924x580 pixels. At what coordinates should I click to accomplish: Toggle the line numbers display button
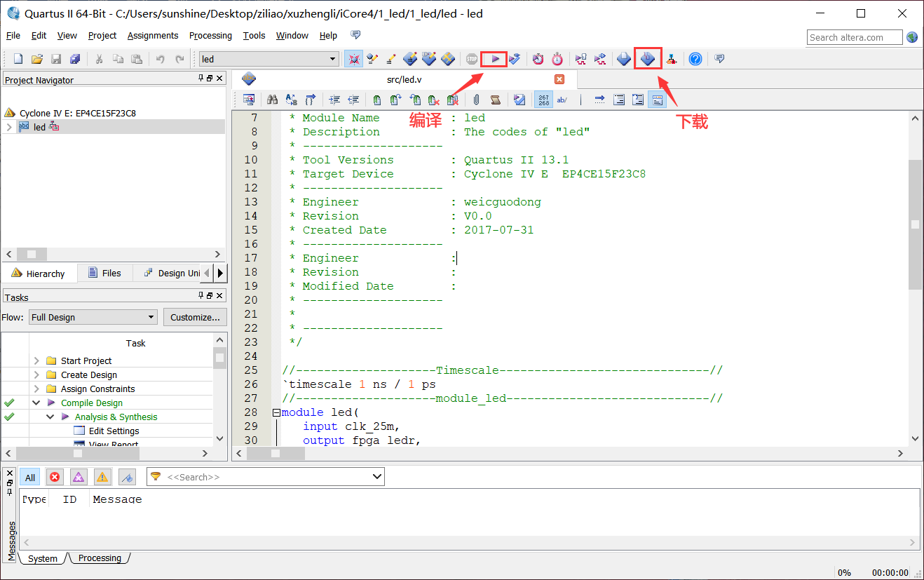pyautogui.click(x=543, y=100)
